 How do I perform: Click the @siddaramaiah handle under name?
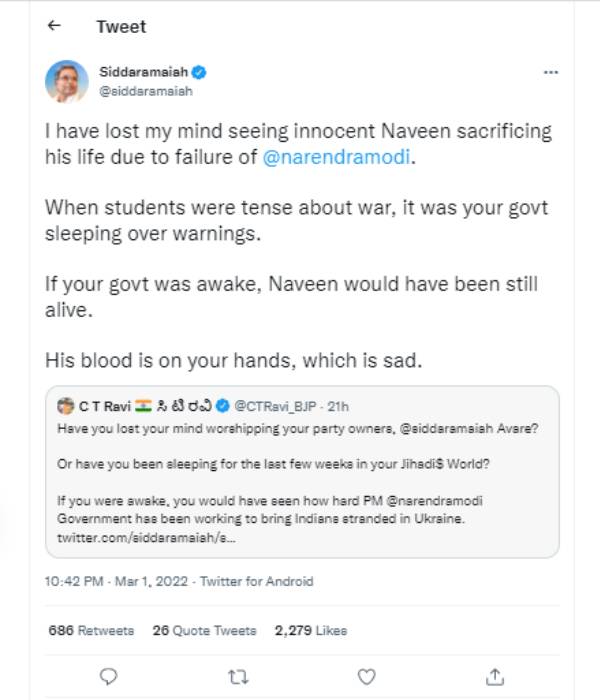(145, 91)
